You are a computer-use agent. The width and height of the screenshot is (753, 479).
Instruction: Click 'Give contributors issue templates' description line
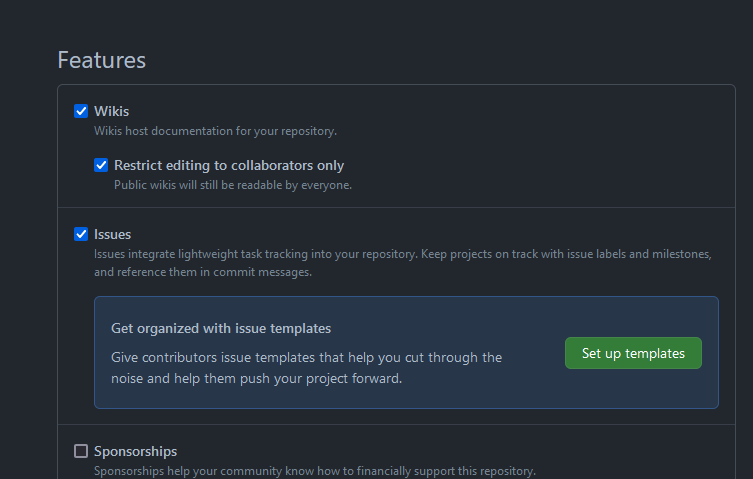(x=306, y=357)
